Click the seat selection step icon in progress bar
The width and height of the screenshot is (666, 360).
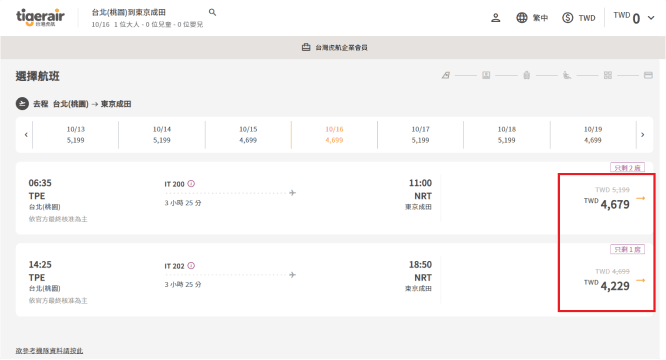point(567,75)
